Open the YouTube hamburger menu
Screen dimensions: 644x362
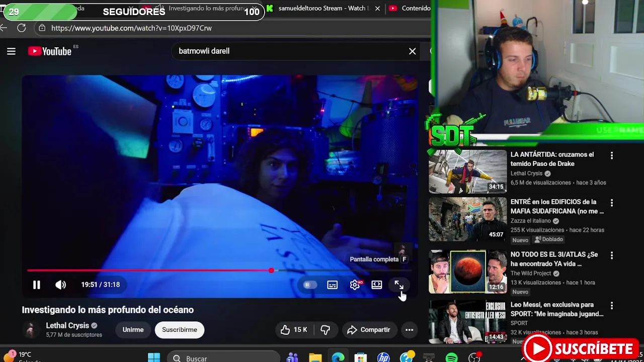pos(11,51)
